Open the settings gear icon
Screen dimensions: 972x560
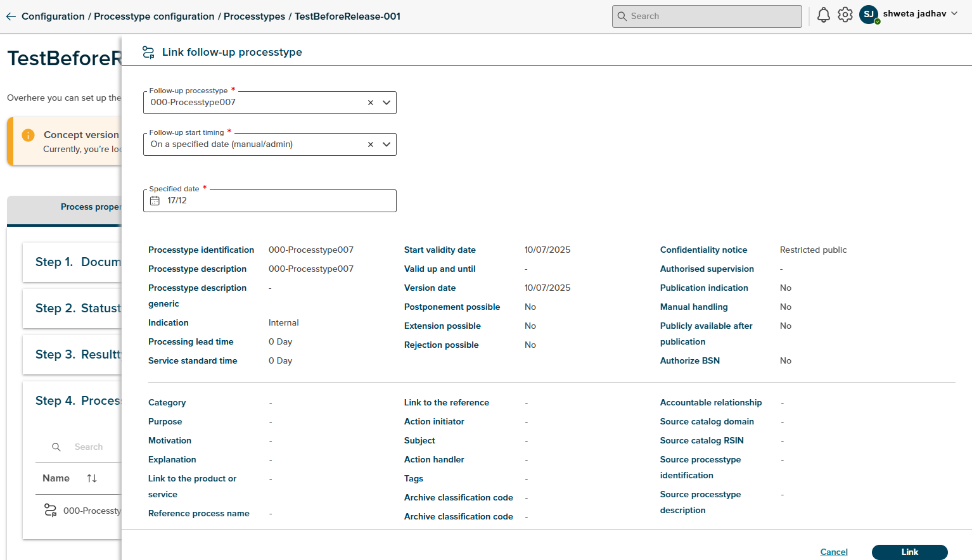[x=845, y=15]
